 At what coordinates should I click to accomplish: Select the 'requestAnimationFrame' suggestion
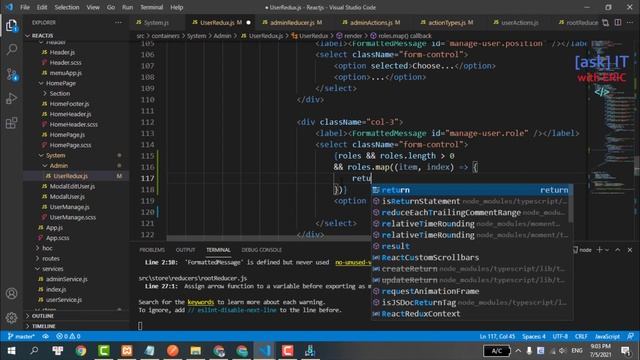click(x=471, y=291)
